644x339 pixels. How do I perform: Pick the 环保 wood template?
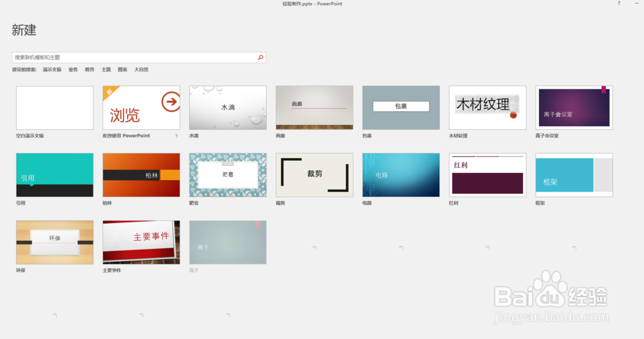click(55, 242)
